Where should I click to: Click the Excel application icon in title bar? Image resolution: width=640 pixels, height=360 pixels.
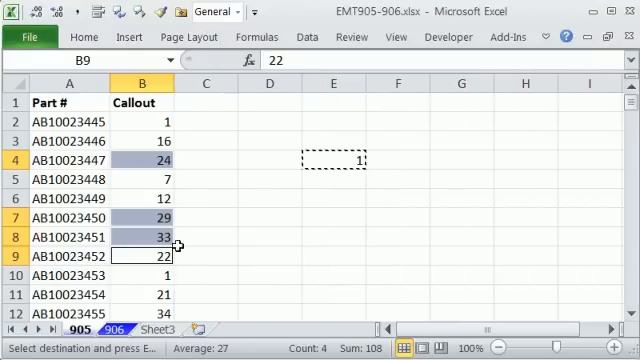11,12
